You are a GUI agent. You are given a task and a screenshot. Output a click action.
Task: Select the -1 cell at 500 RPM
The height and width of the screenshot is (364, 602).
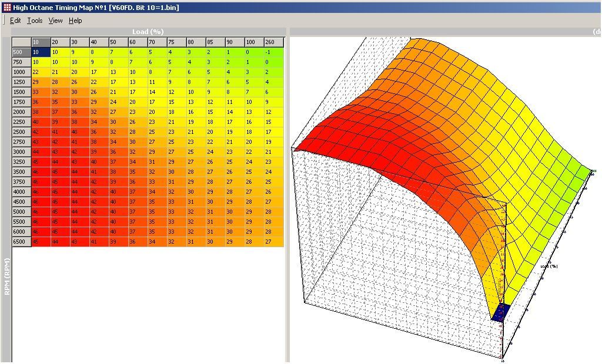[274, 52]
